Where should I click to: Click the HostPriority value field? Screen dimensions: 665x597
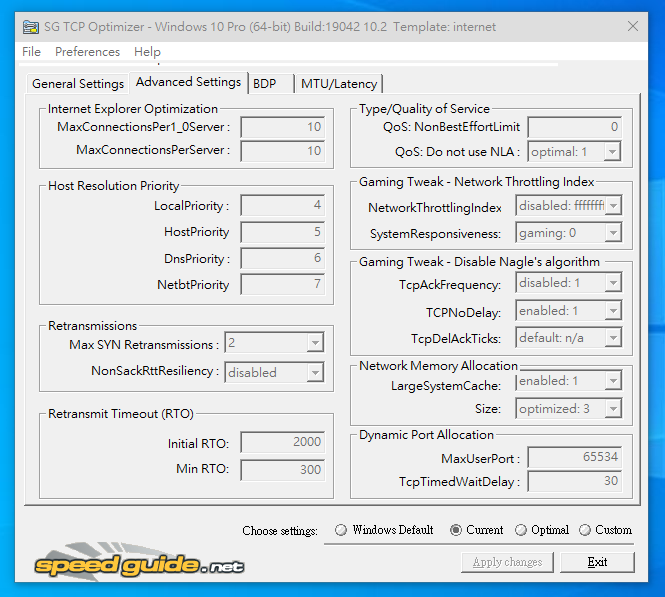(282, 232)
